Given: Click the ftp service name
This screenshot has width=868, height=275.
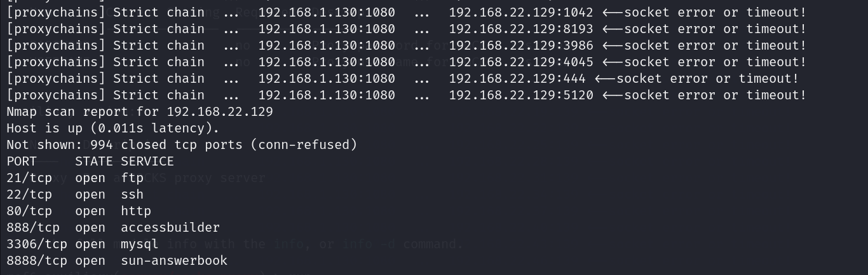Looking at the screenshot, I should tap(132, 178).
